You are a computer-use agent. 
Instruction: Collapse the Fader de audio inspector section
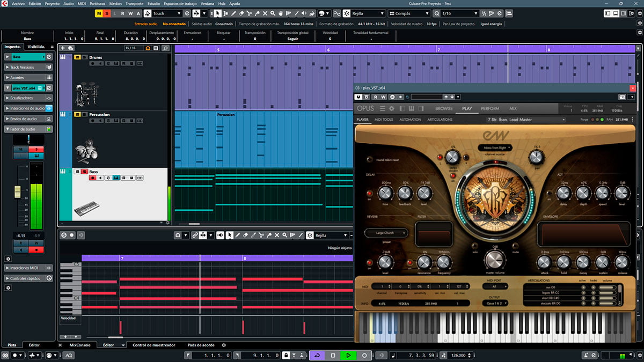click(x=28, y=129)
